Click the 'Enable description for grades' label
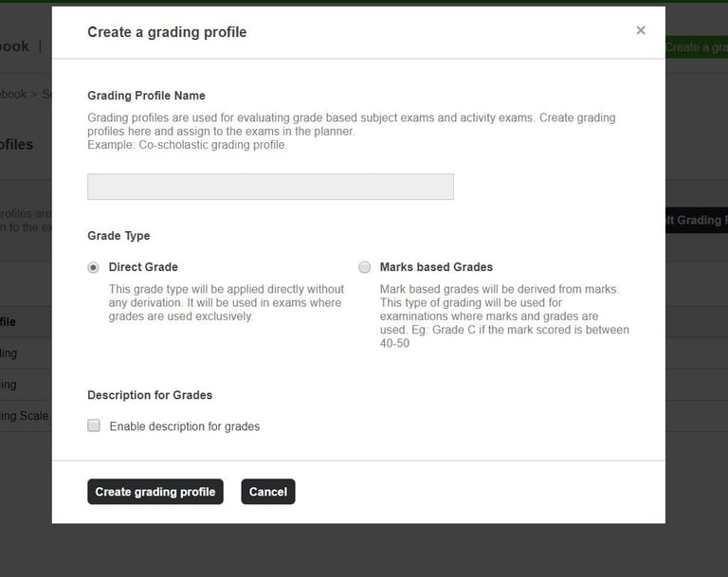 pos(185,426)
